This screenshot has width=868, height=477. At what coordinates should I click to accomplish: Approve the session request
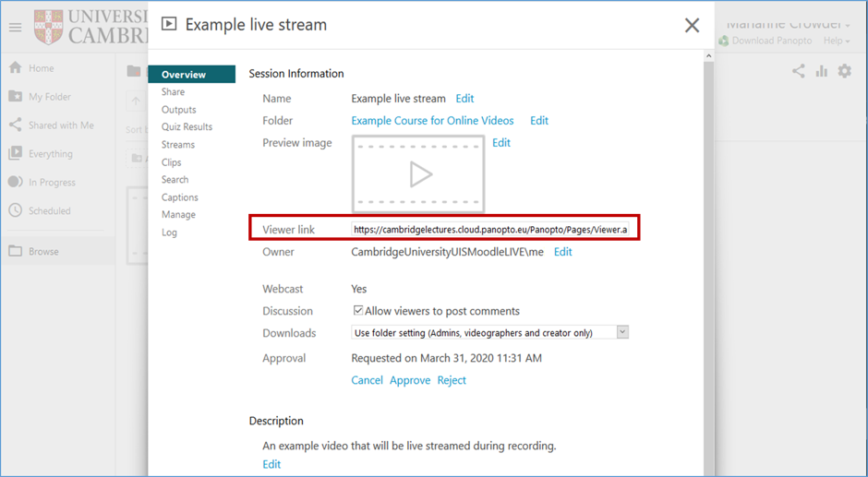[x=410, y=380]
